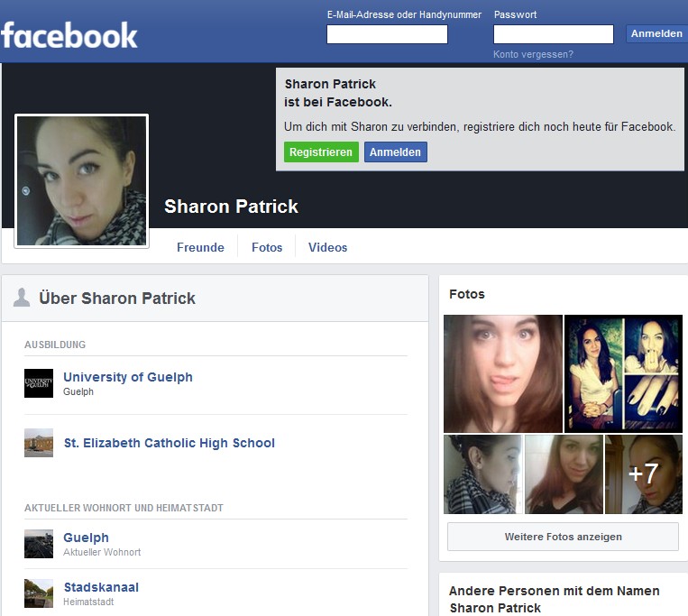Click the AKTUELLER WOHNORT UND HEIMATSTADT label
The height and width of the screenshot is (616, 688).
(124, 508)
